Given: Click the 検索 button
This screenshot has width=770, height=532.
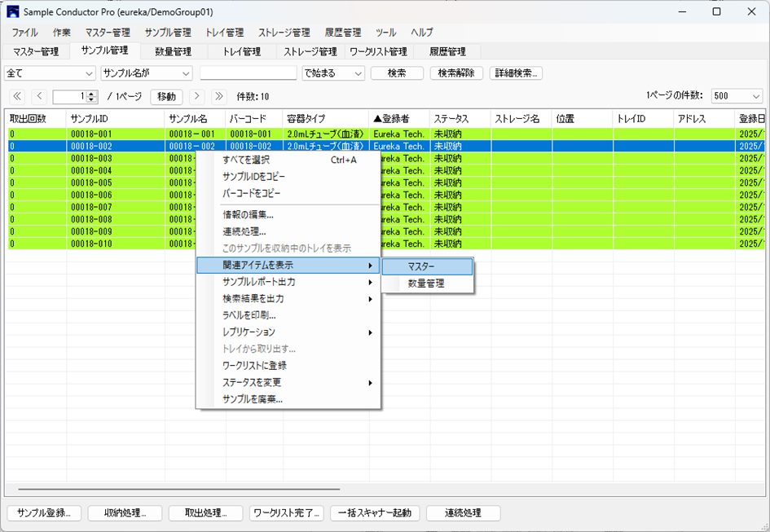Looking at the screenshot, I should click(397, 73).
